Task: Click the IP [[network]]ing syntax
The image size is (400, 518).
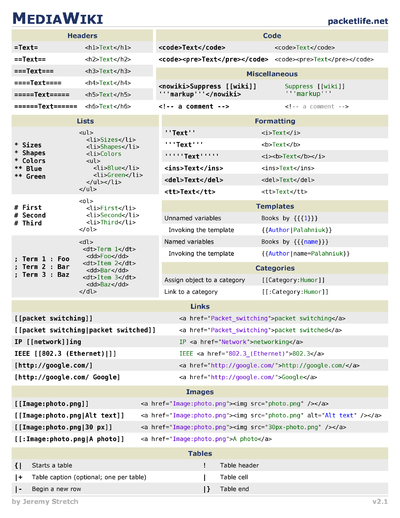Action: 48,342
